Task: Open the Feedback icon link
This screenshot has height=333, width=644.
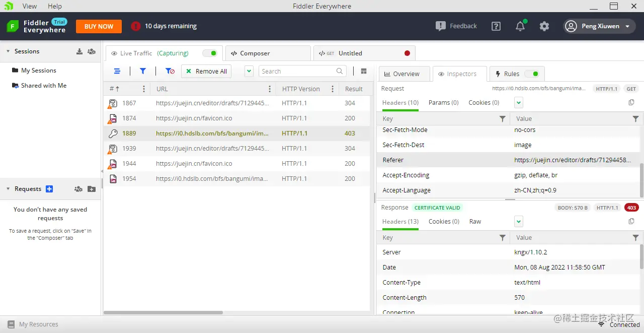Action: 456,26
